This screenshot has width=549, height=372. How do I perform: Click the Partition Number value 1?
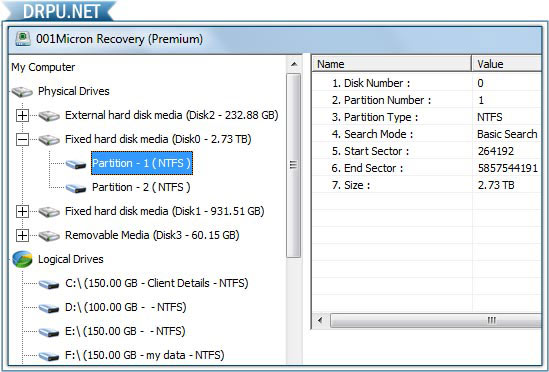click(481, 100)
